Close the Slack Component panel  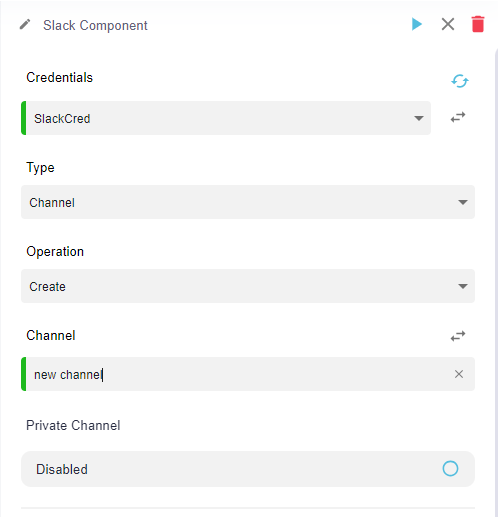tap(448, 24)
